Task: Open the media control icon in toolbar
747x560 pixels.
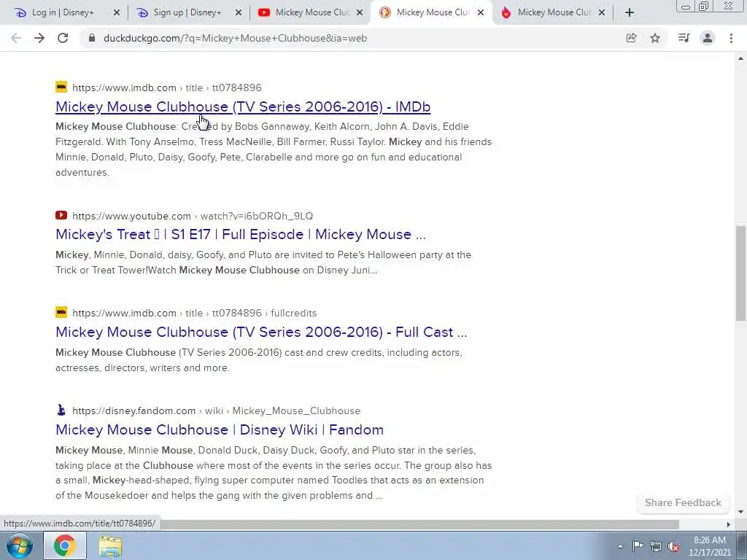Action: (x=684, y=38)
